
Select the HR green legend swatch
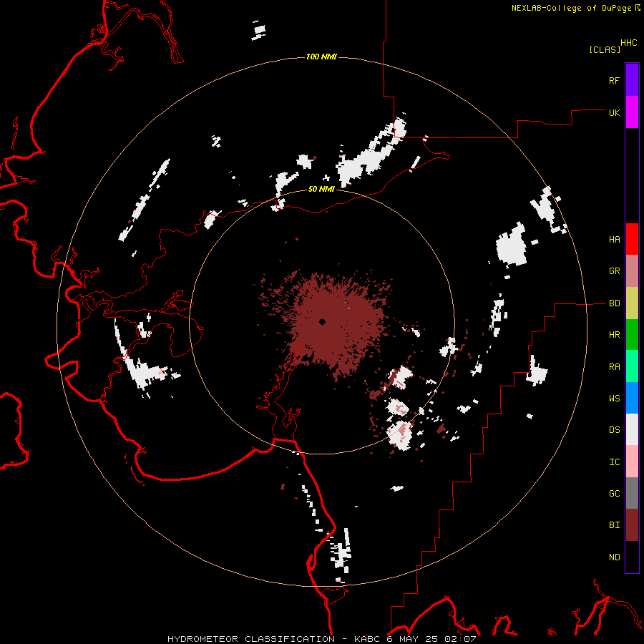pyautogui.click(x=632, y=335)
